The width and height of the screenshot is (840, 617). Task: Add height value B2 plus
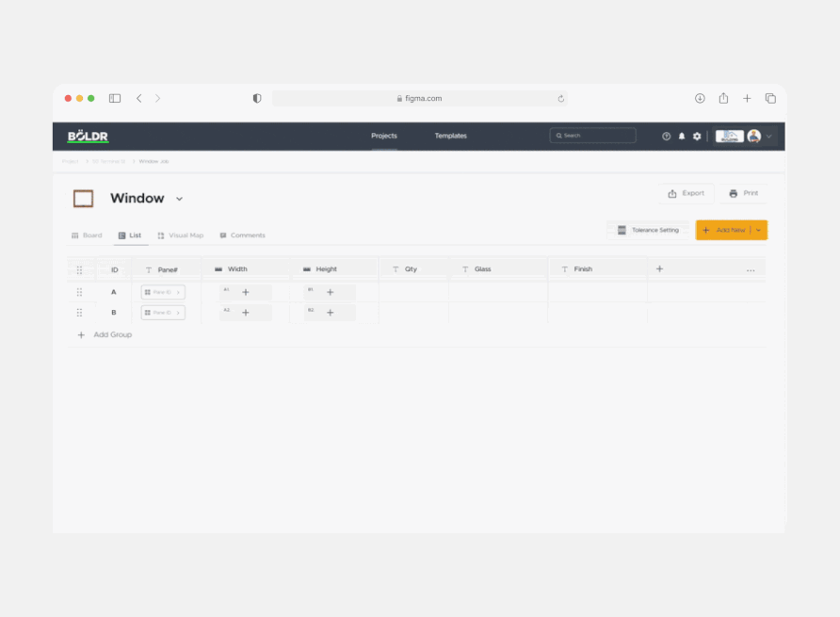click(x=330, y=313)
